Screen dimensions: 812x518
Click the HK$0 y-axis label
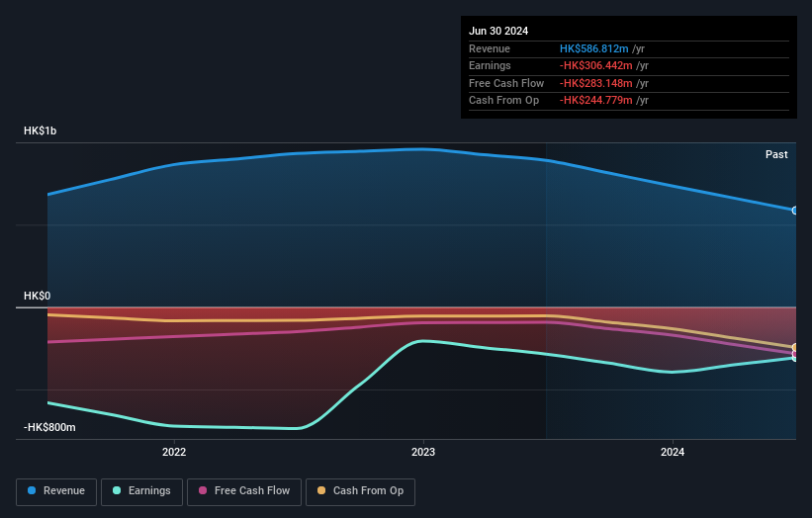pyautogui.click(x=38, y=296)
